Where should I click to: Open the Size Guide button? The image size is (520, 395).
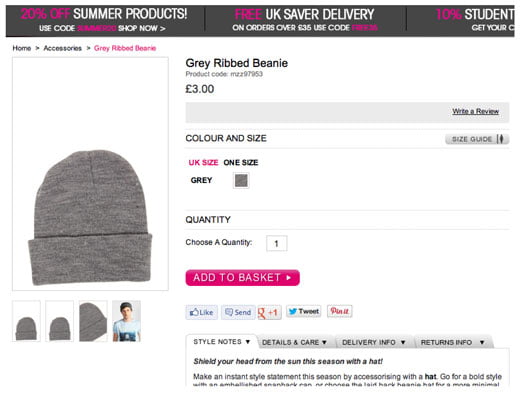point(477,139)
